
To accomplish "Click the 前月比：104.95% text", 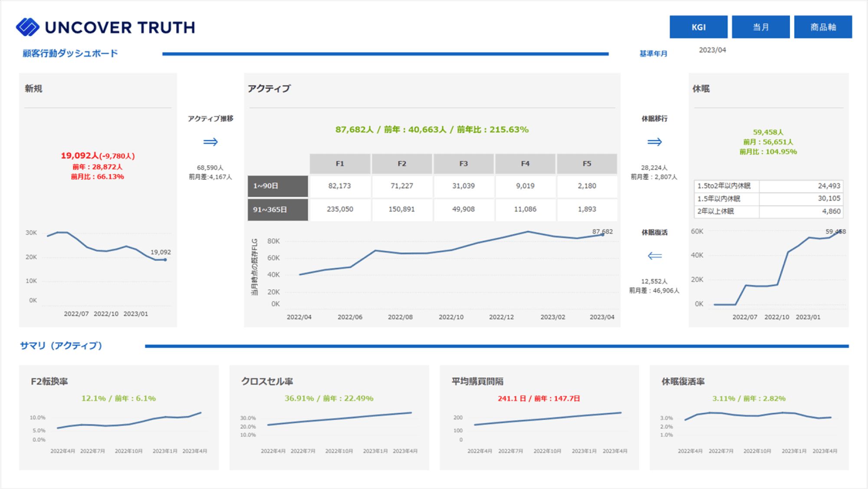I will [x=768, y=152].
